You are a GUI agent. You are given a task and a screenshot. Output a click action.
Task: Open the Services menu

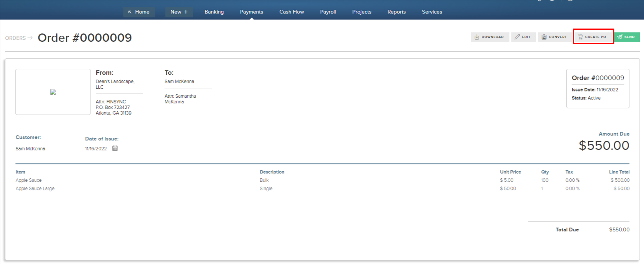(432, 12)
